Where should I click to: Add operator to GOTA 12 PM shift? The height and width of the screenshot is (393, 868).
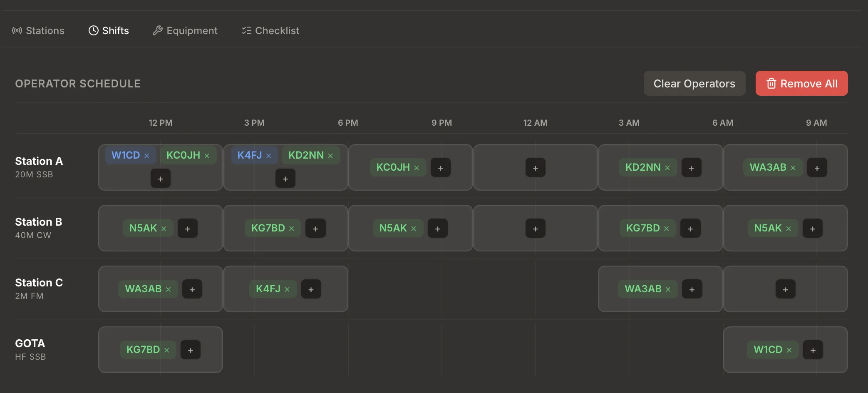[191, 350]
